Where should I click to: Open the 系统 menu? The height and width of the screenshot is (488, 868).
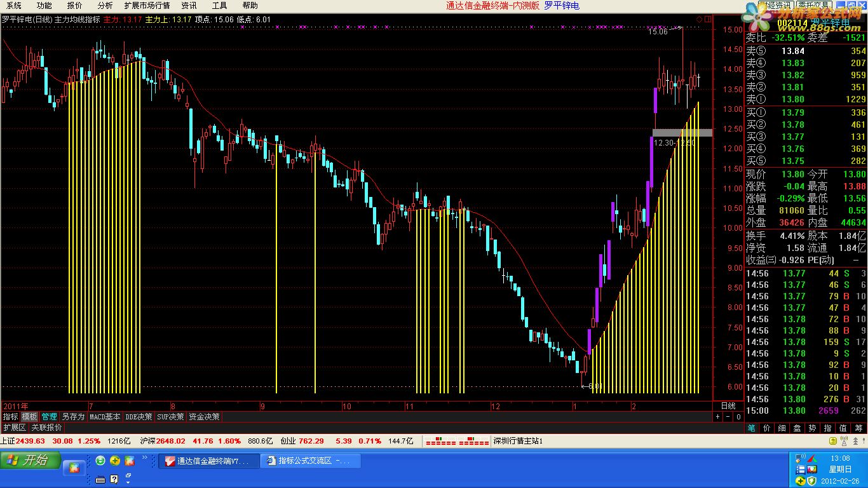pos(13,6)
